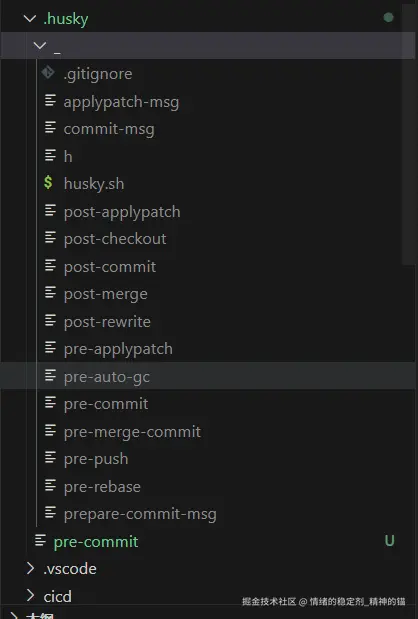Collapse the .husky folder chevron
The width and height of the screenshot is (418, 619).
pos(30,18)
